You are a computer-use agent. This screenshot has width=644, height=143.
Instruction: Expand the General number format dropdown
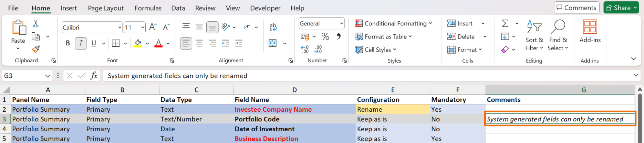point(341,24)
